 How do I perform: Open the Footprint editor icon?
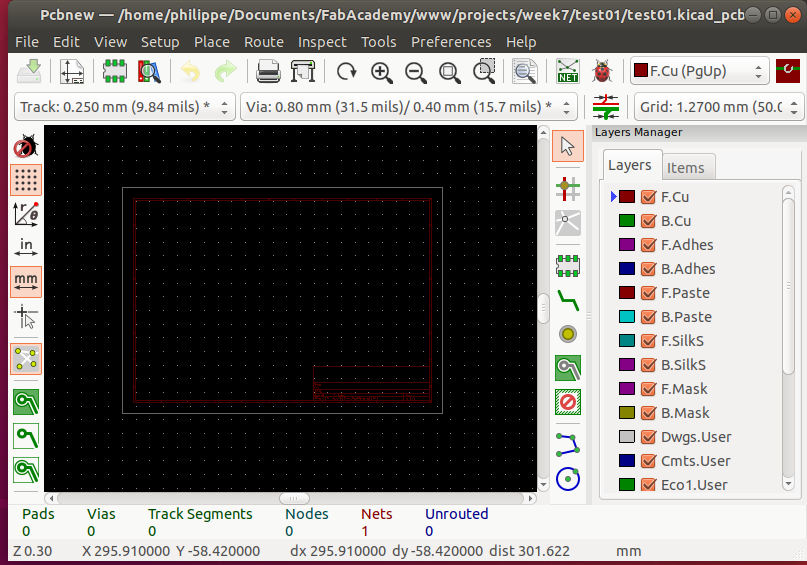115,71
